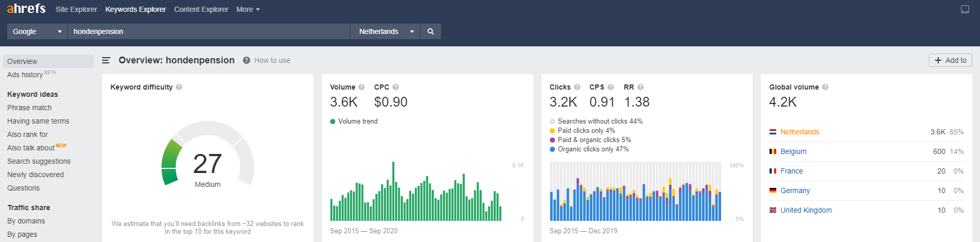Select Overview in the sidebar

coord(48,61)
